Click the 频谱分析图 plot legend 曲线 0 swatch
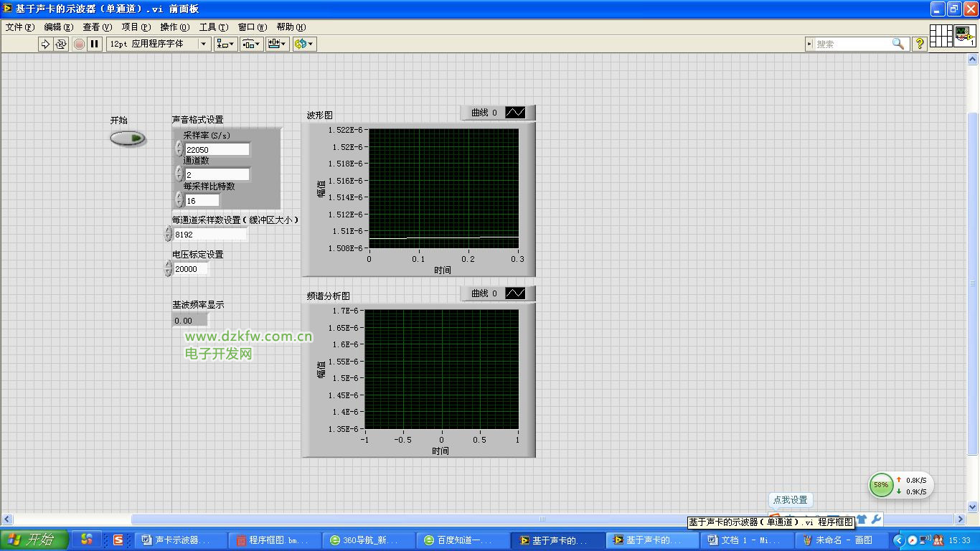Image resolution: width=980 pixels, height=551 pixels. tap(515, 293)
